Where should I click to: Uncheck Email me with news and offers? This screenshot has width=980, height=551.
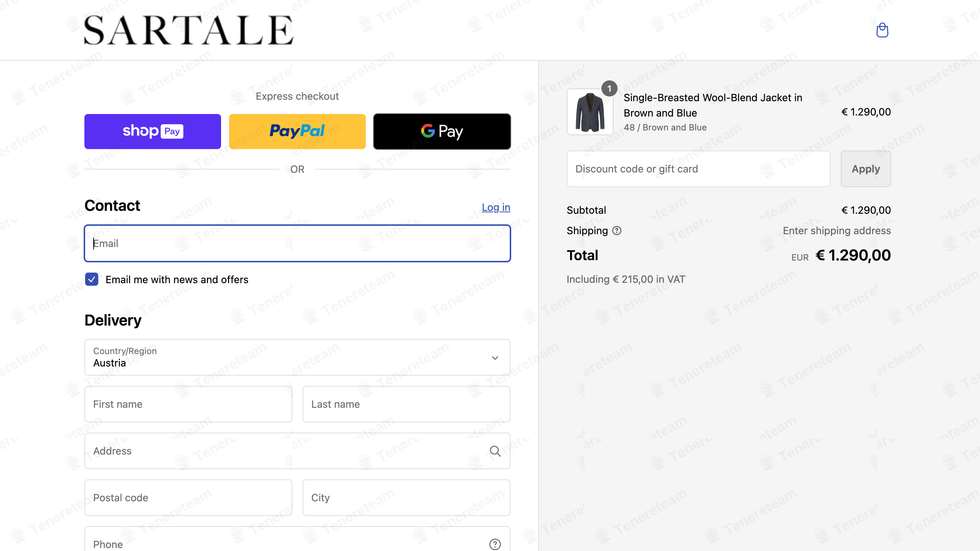92,279
